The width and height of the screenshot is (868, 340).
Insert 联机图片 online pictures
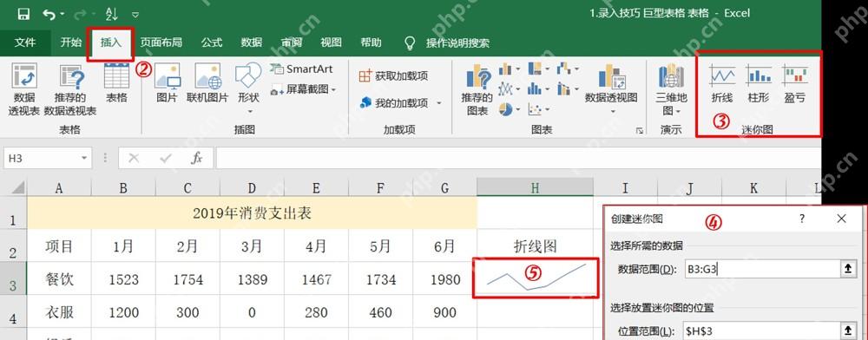click(207, 83)
